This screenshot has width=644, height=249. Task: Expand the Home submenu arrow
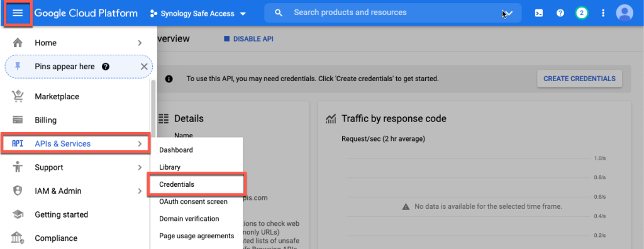point(140,43)
